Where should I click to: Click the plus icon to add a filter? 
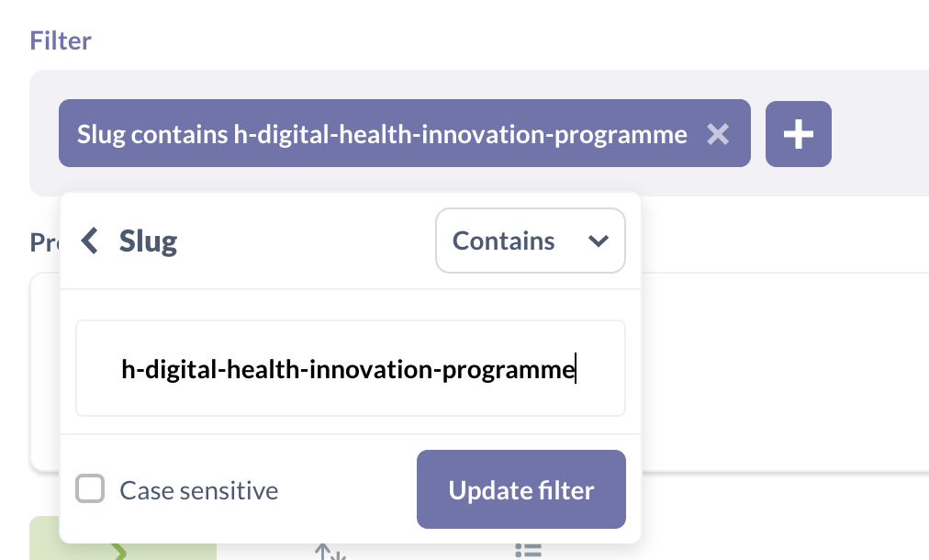(798, 134)
